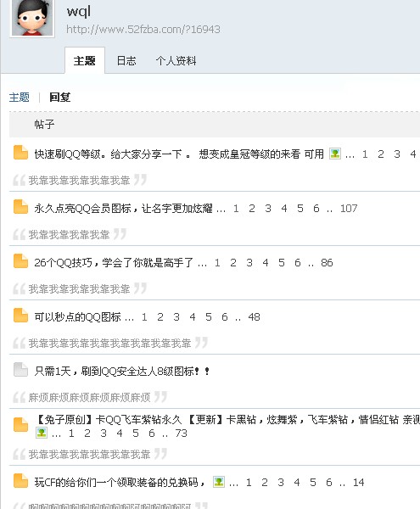Switch to the 日志 tab
This screenshot has width=420, height=509.
126,61
